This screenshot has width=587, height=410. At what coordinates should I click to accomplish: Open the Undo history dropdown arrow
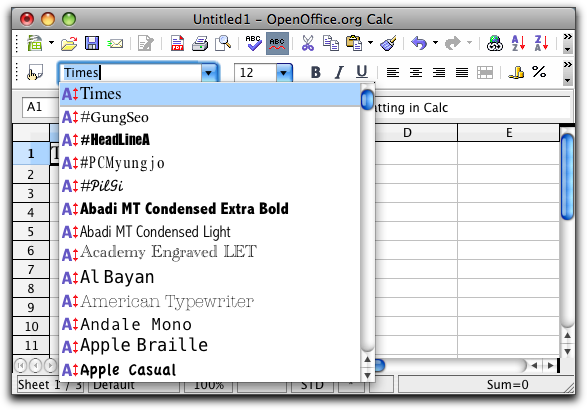pos(435,43)
